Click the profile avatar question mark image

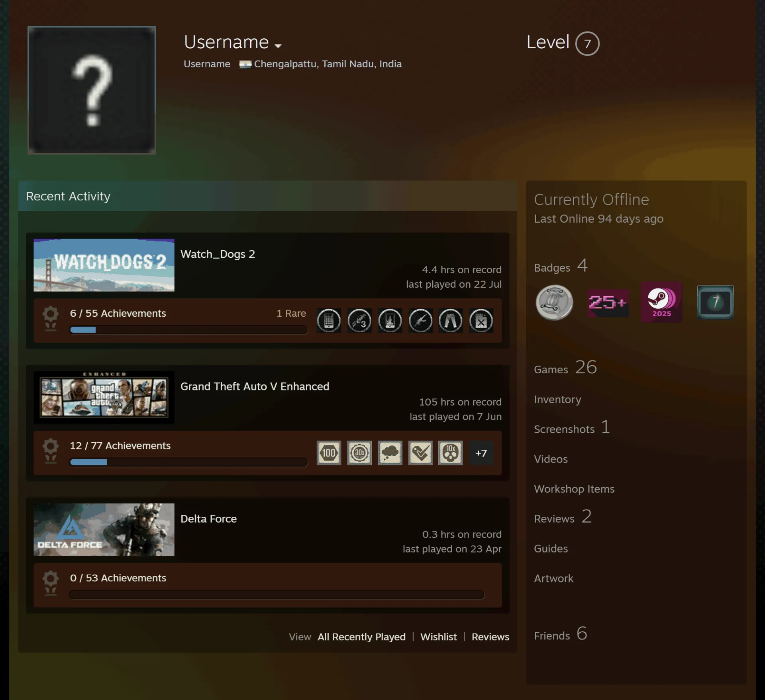(92, 90)
